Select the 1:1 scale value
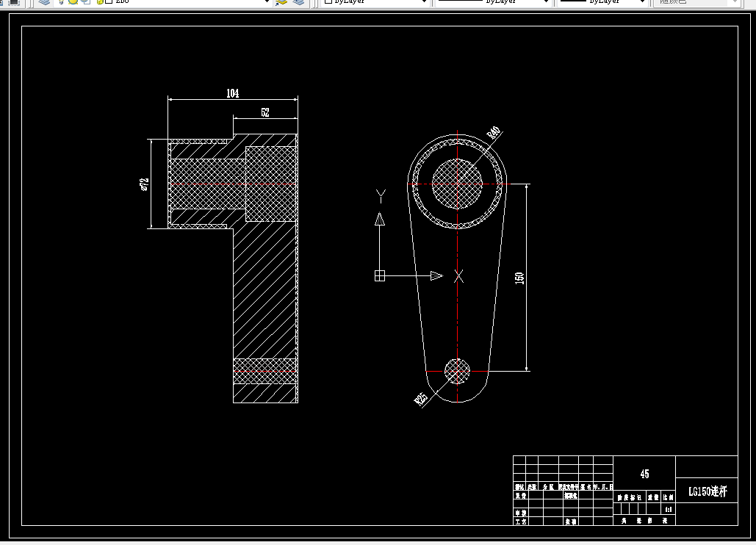 pos(669,509)
